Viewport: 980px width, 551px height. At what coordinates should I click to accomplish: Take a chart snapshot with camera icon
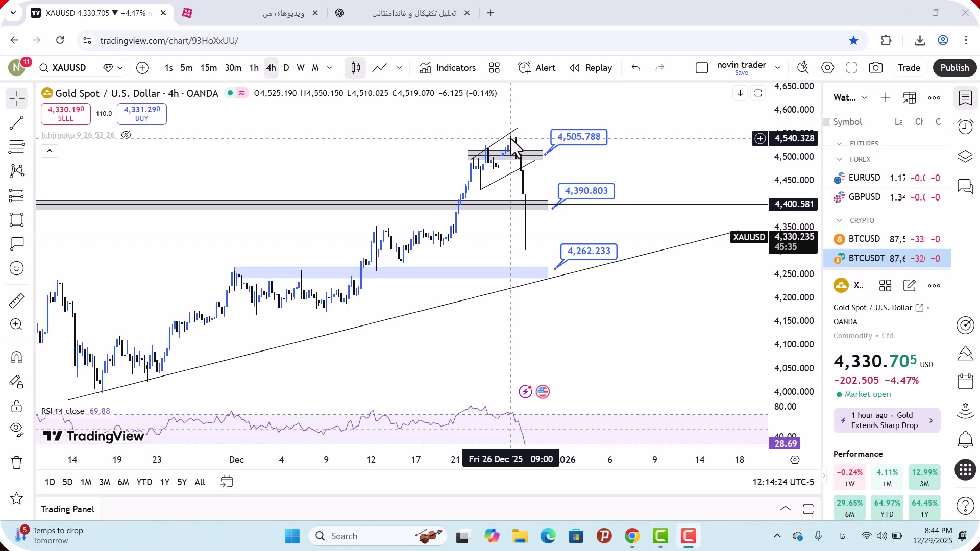[x=876, y=68]
